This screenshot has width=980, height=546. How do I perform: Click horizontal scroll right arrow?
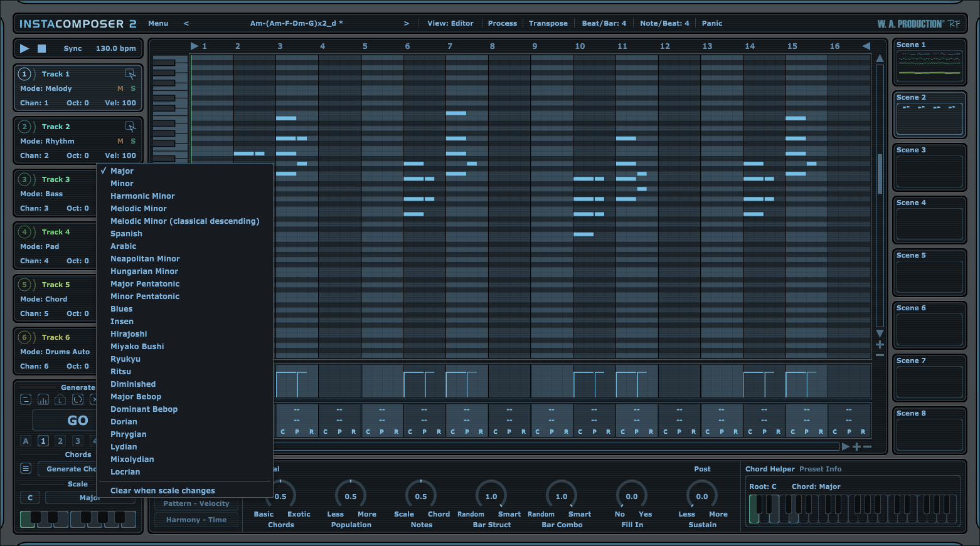tap(846, 447)
